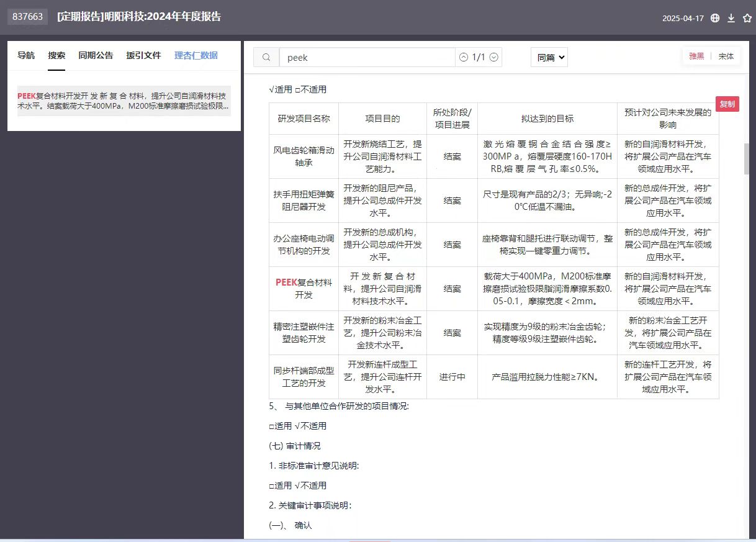Click highlighted PEEK复合材料开发 table cell
Viewport: 756px width, 542px height.
(x=304, y=289)
